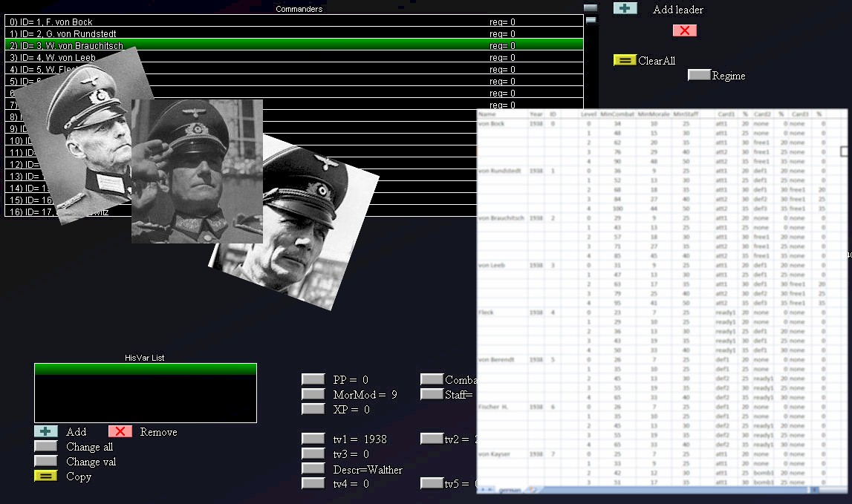This screenshot has width=852, height=504.
Task: Click the red X below Add leader
Action: pyautogui.click(x=684, y=30)
